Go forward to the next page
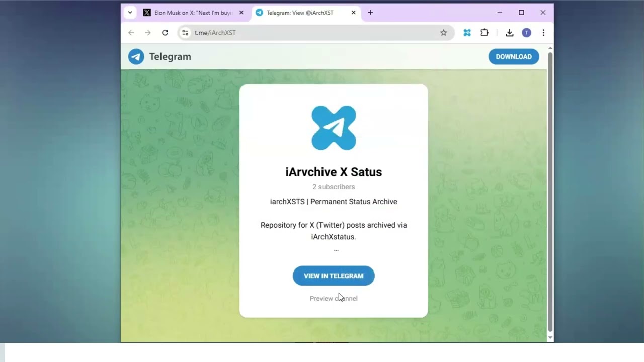Image resolution: width=644 pixels, height=362 pixels. tap(148, 33)
